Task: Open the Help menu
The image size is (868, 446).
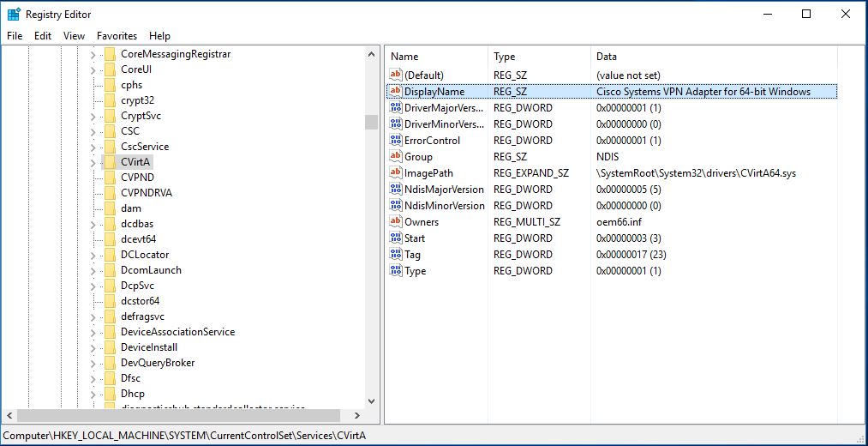Action: coord(159,36)
